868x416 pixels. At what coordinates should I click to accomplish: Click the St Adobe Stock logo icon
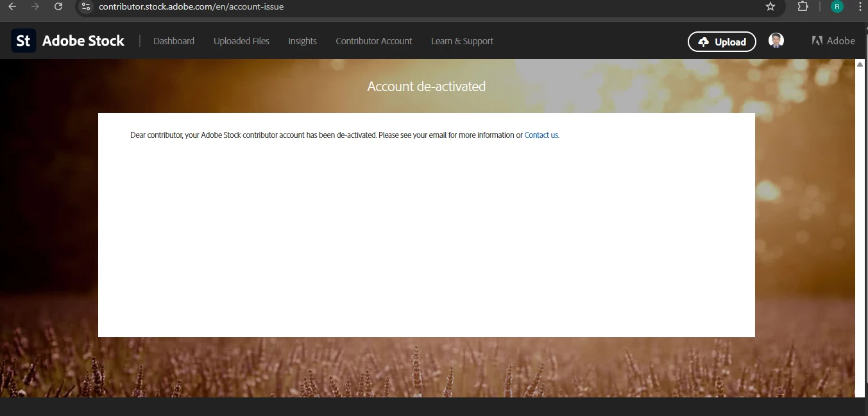(24, 41)
